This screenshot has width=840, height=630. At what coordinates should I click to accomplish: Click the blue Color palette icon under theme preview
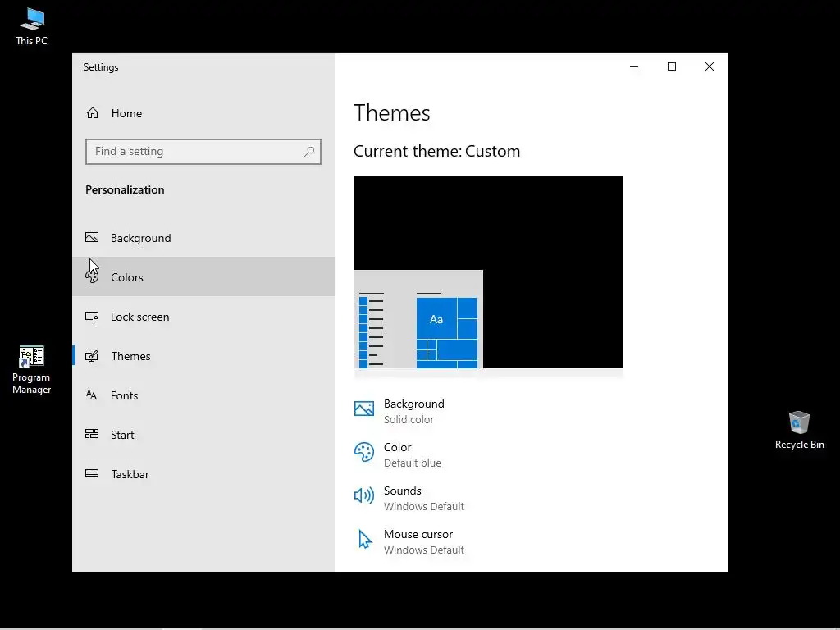click(364, 452)
